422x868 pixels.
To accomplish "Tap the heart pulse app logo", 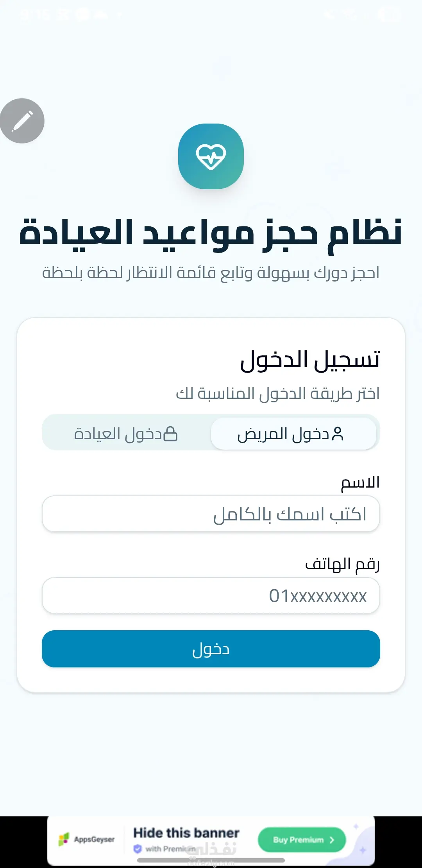I will 211,156.
